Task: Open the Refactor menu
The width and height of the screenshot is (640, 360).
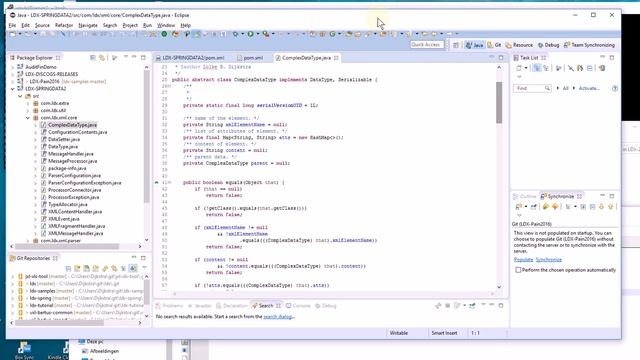Action: click(x=64, y=25)
